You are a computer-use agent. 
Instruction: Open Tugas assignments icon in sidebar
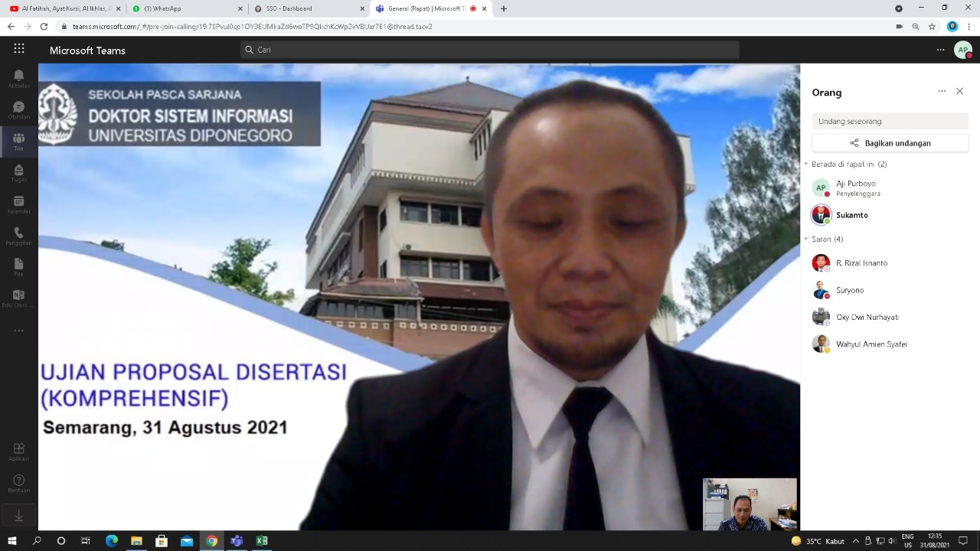18,172
